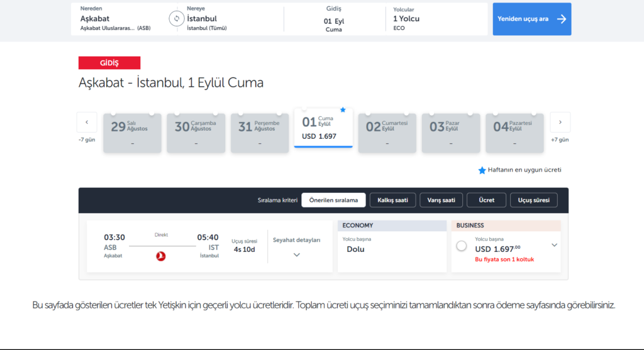Click the blue star on 01 Eylül card
The width and height of the screenshot is (644, 350).
(x=343, y=110)
